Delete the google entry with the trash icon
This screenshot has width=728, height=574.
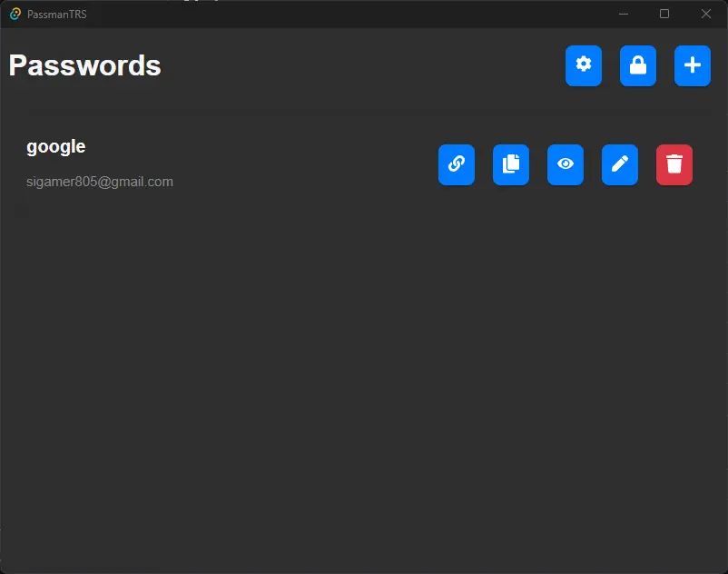click(674, 164)
